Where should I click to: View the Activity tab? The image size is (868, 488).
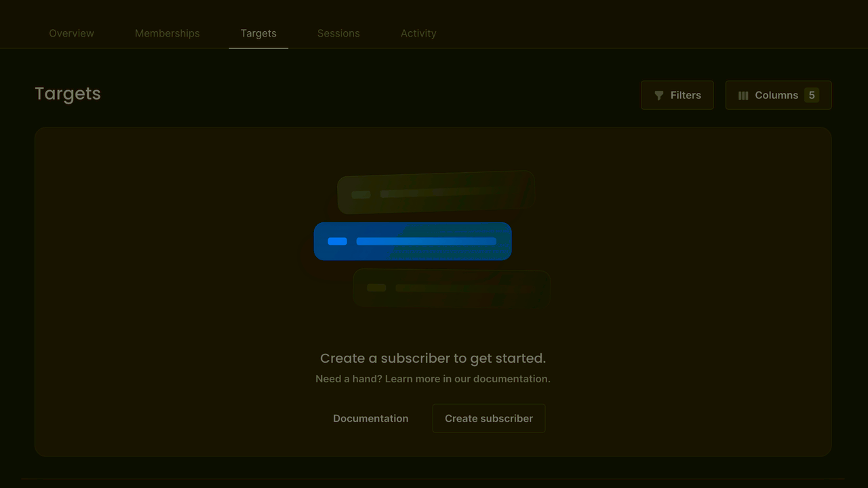point(418,33)
